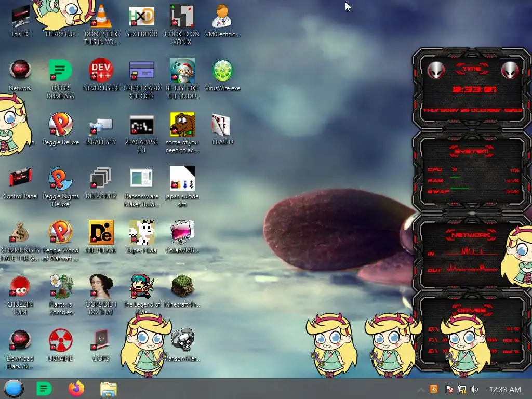Open the 'some of you need to ac...' icon
532x399 pixels.
point(182,133)
